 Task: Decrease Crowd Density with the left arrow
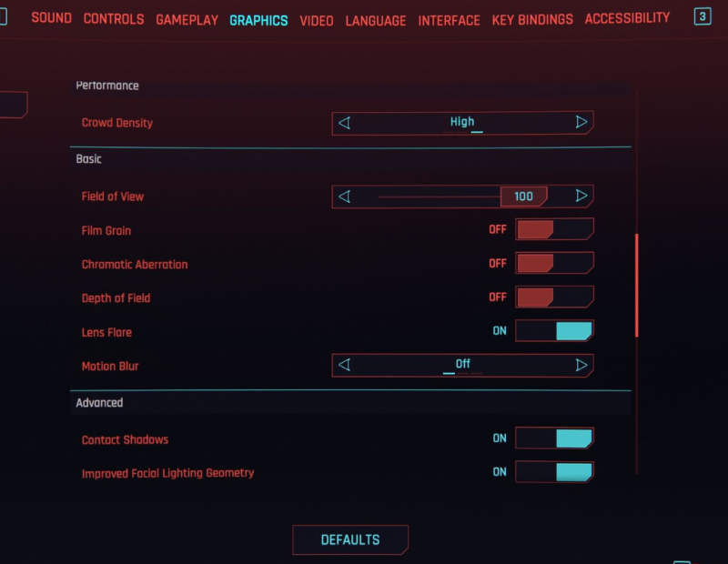point(344,123)
